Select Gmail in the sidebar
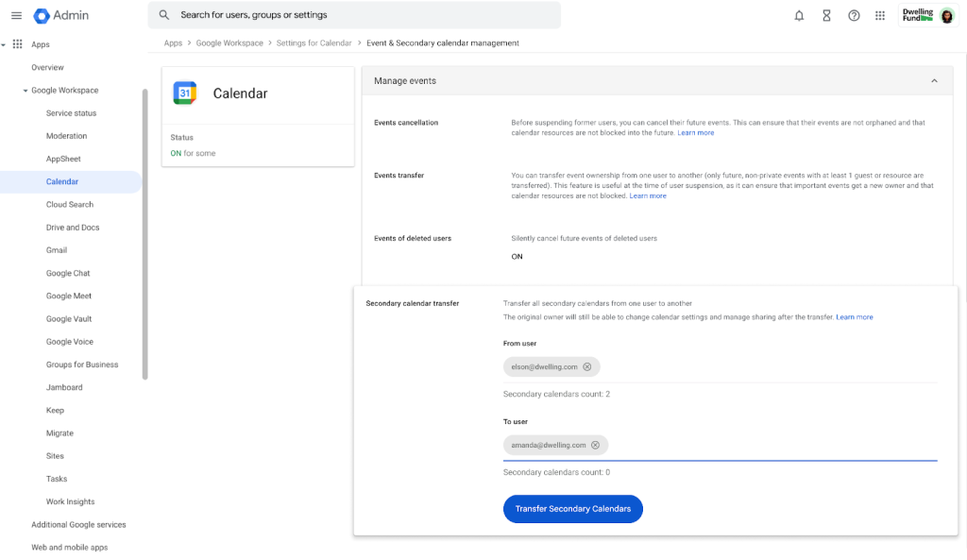This screenshot has height=560, width=967. pos(57,250)
